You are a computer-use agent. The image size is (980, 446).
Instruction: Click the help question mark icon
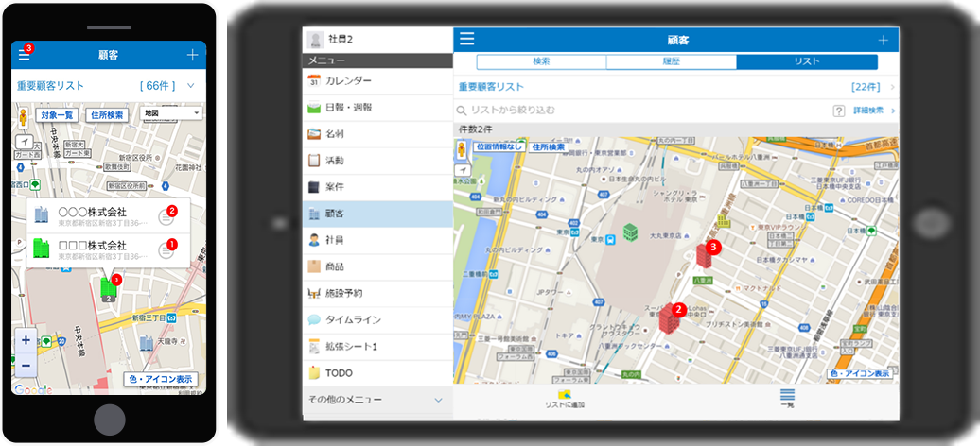pyautogui.click(x=839, y=111)
